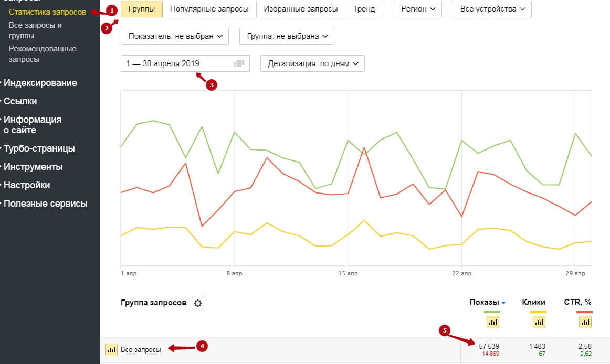
Task: Click the 57 539 impressions value
Action: point(489,346)
